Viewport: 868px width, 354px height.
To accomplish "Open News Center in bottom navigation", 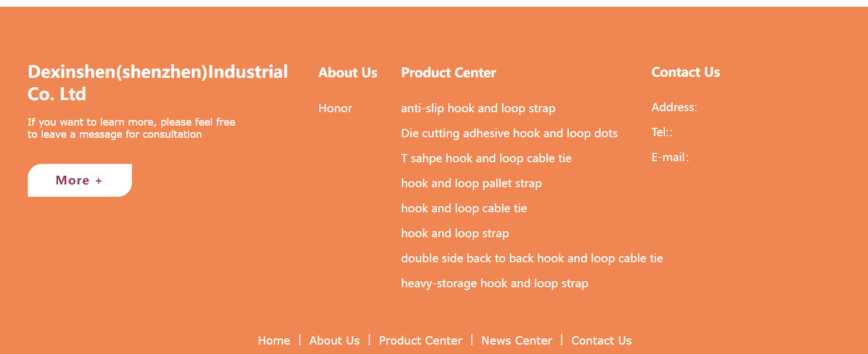I will 517,341.
